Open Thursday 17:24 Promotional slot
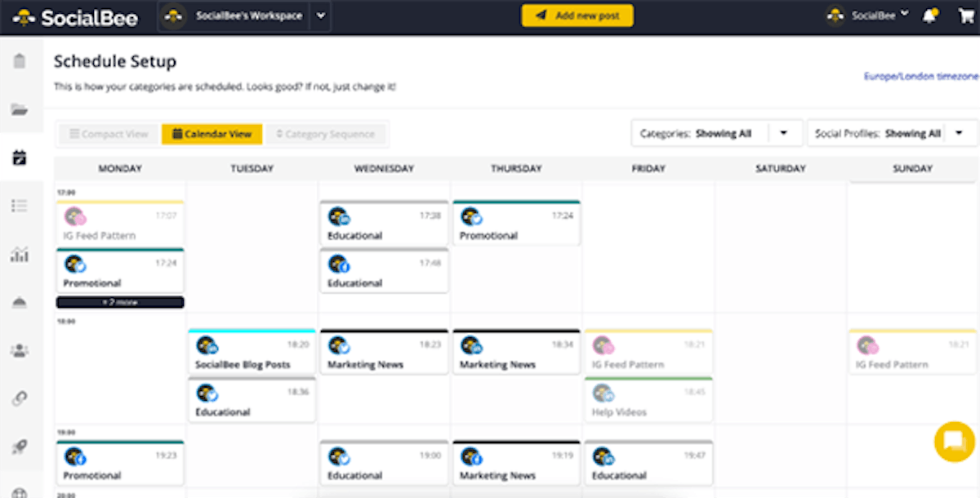The image size is (980, 498). [516, 223]
